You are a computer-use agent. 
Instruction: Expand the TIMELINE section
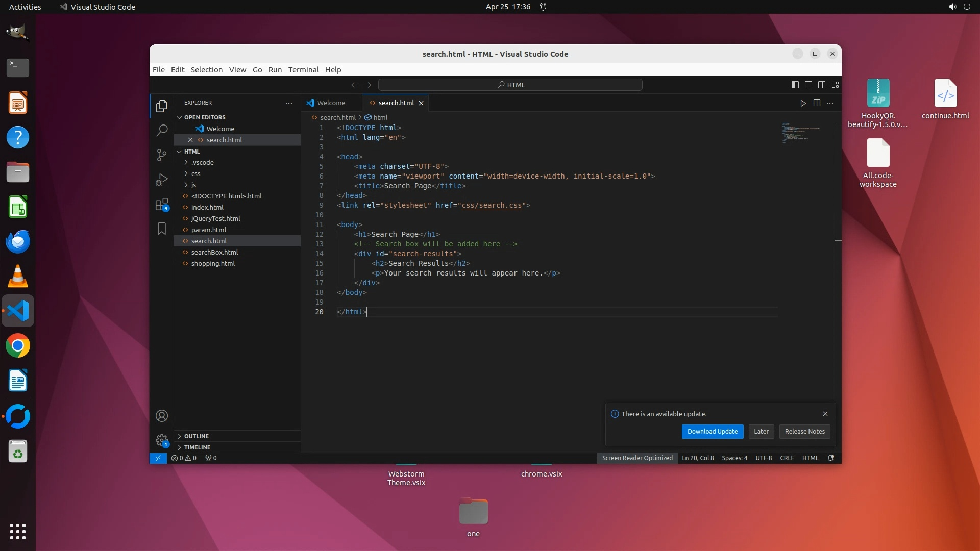click(x=197, y=447)
